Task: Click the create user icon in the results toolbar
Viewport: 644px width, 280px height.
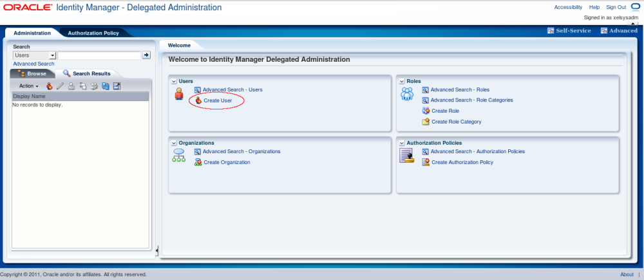Action: (x=50, y=86)
